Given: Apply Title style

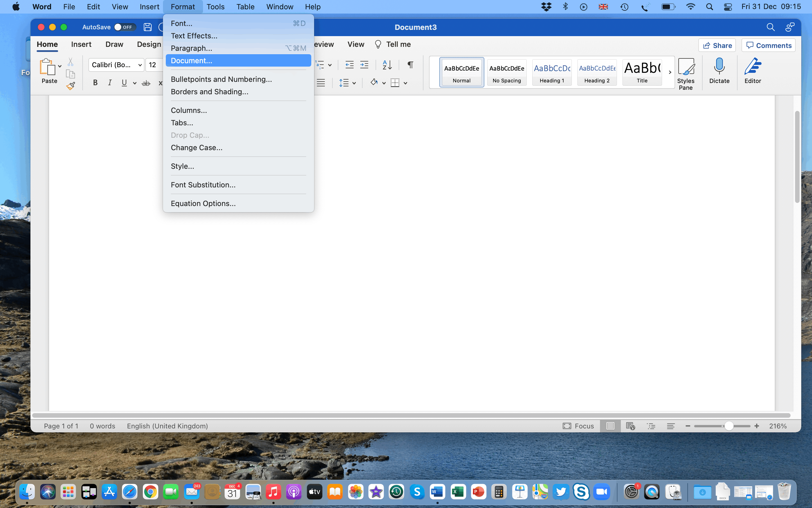Looking at the screenshot, I should pyautogui.click(x=642, y=72).
